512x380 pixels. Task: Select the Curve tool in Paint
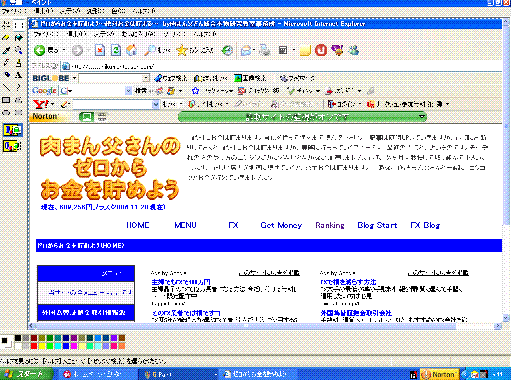[x=19, y=87]
